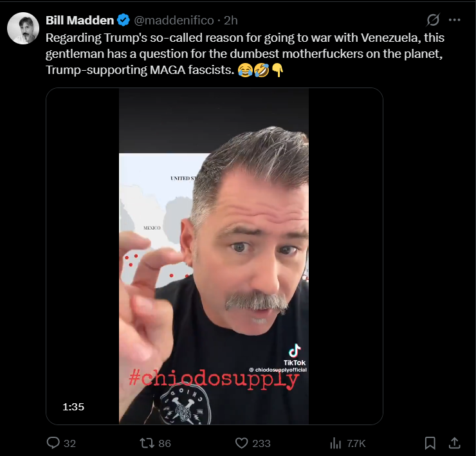Click the 233 likes count
This screenshot has width=476, height=456.
(261, 444)
